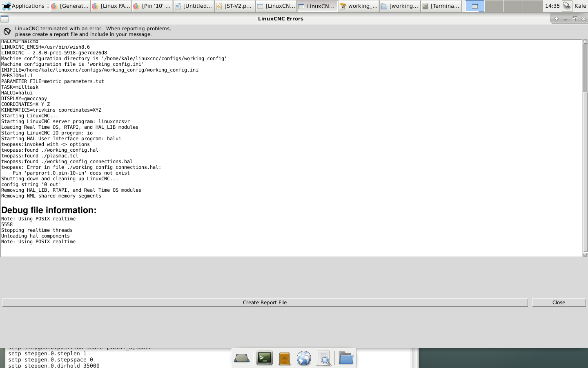Click 'setp stepgen.0.steplen 1' in the background editor
The height and width of the screenshot is (368, 588).
click(47, 354)
